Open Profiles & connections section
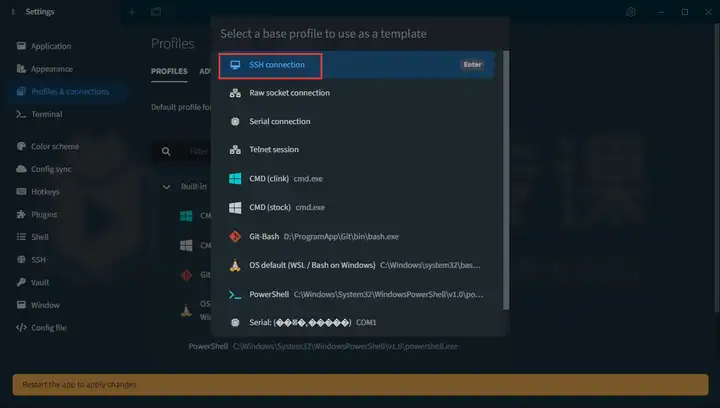 coord(68,91)
